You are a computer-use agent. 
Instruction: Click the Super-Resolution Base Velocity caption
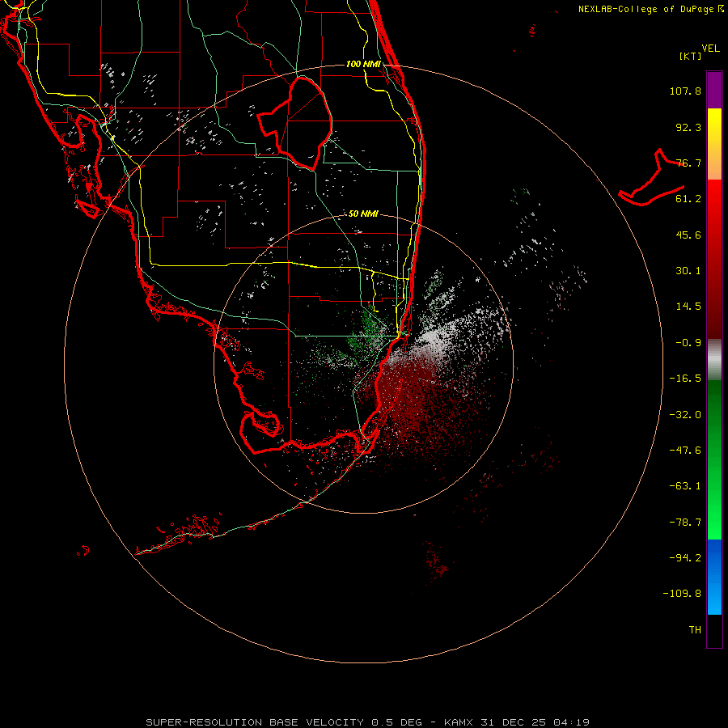(367, 722)
